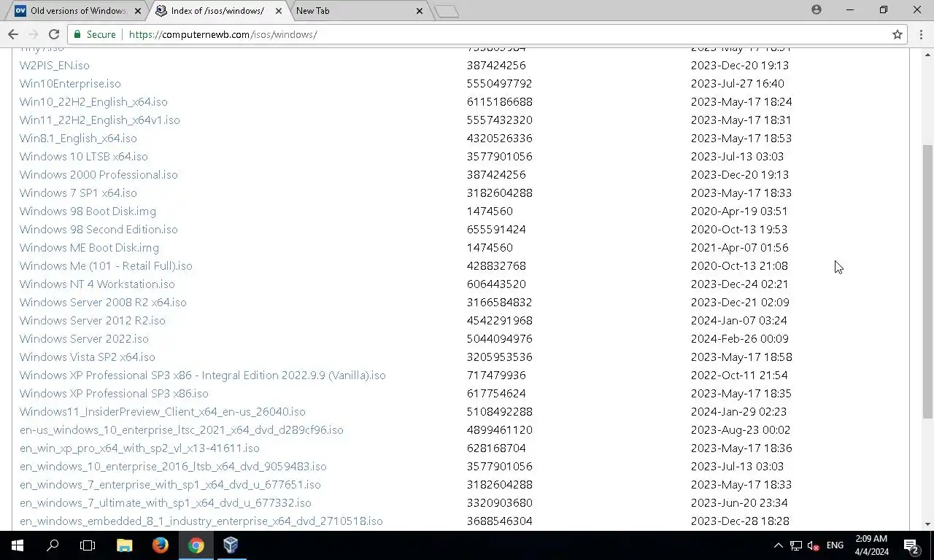Download en_windows_10_enterprise_2016_ltsb iso

(x=173, y=466)
